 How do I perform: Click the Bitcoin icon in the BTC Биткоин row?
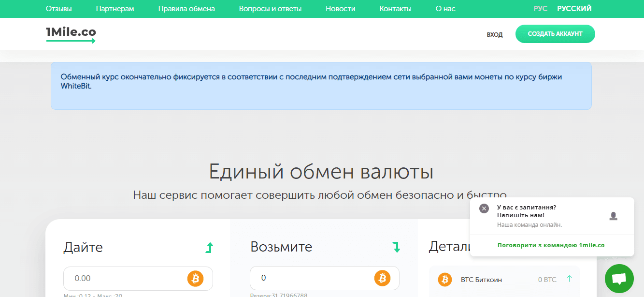pyautogui.click(x=444, y=279)
